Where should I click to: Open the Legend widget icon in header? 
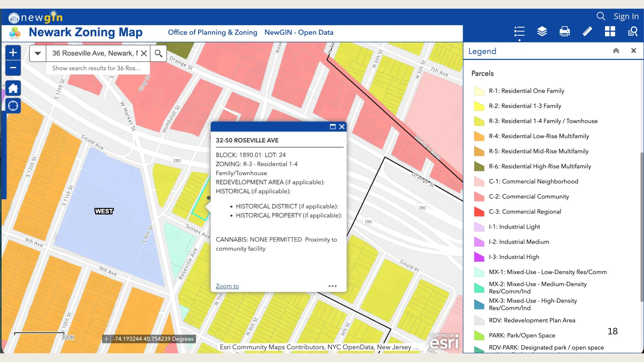point(519,32)
